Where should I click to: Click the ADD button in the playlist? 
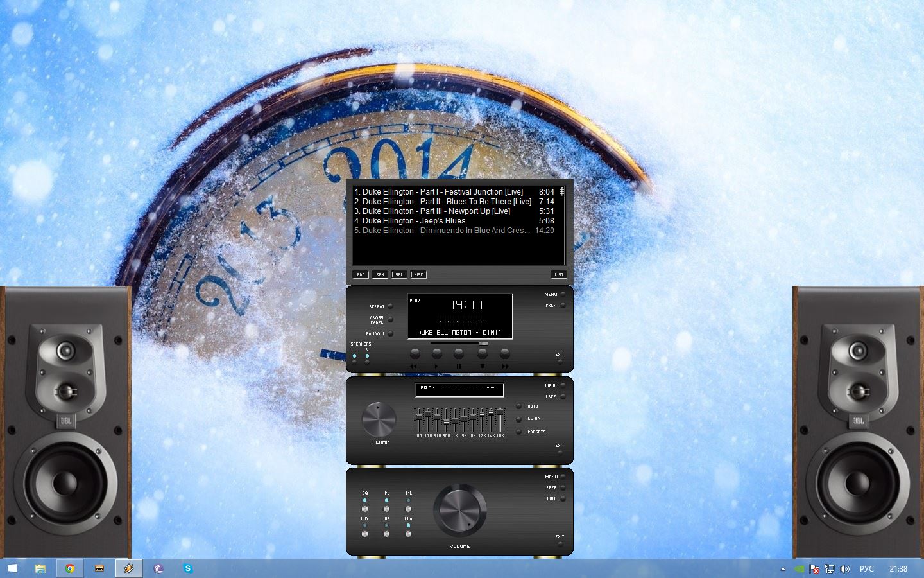pyautogui.click(x=361, y=275)
